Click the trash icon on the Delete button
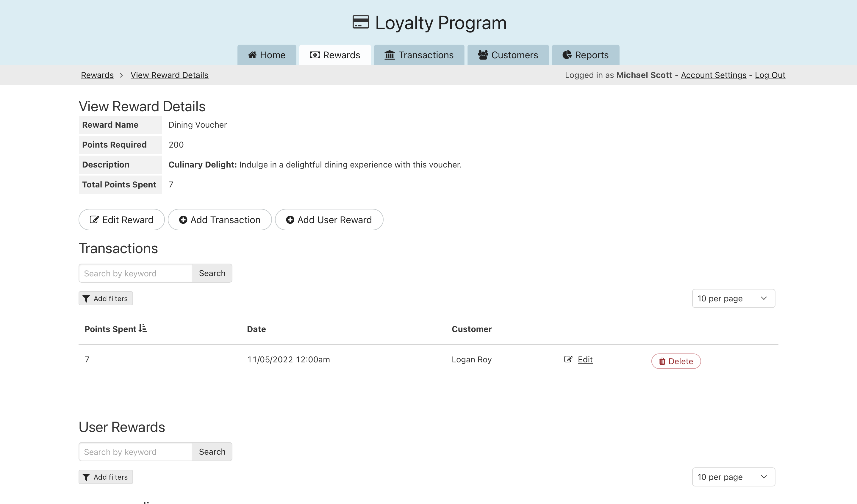857x504 pixels. tap(662, 361)
